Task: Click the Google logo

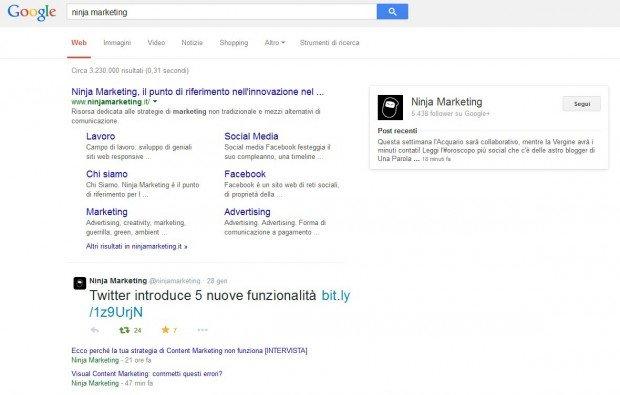Action: [x=32, y=12]
